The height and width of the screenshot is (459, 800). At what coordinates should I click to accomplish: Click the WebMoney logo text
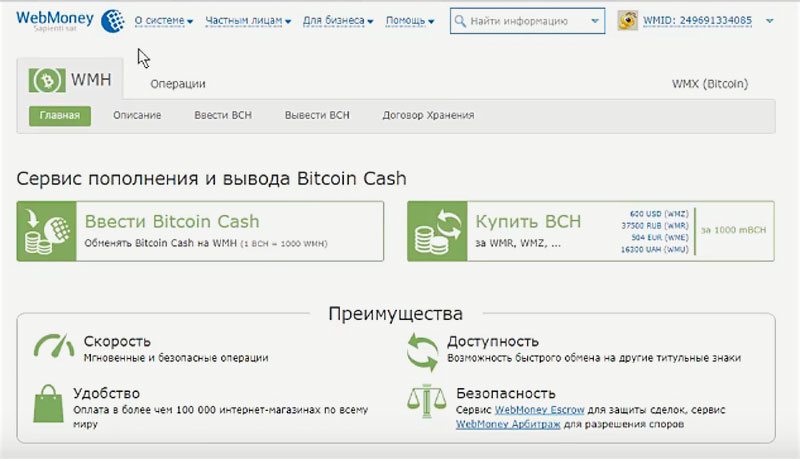pyautogui.click(x=55, y=18)
